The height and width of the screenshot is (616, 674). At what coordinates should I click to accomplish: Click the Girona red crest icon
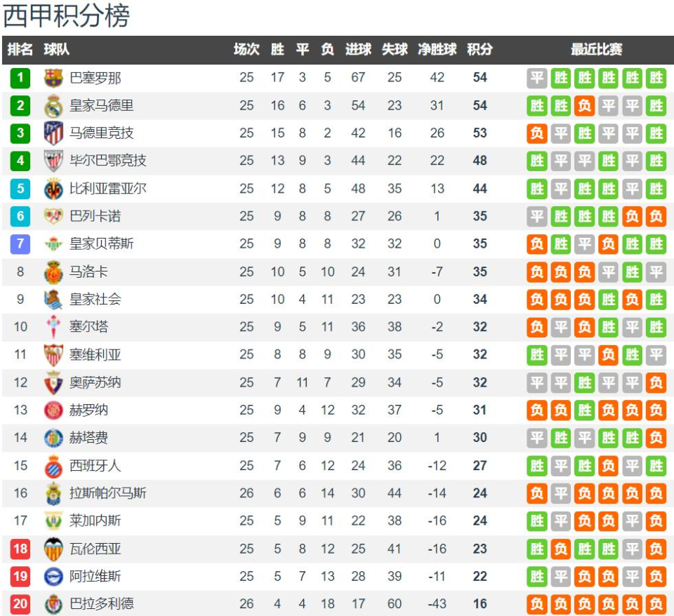coord(53,410)
